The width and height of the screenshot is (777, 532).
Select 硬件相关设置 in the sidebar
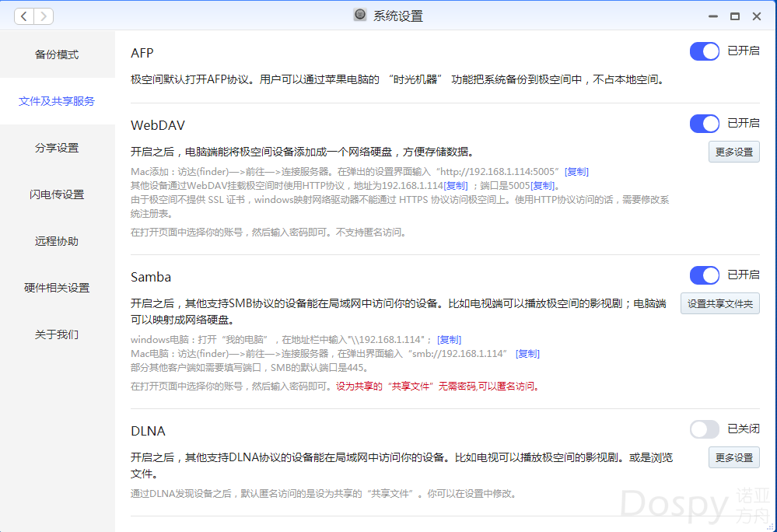pyautogui.click(x=57, y=288)
